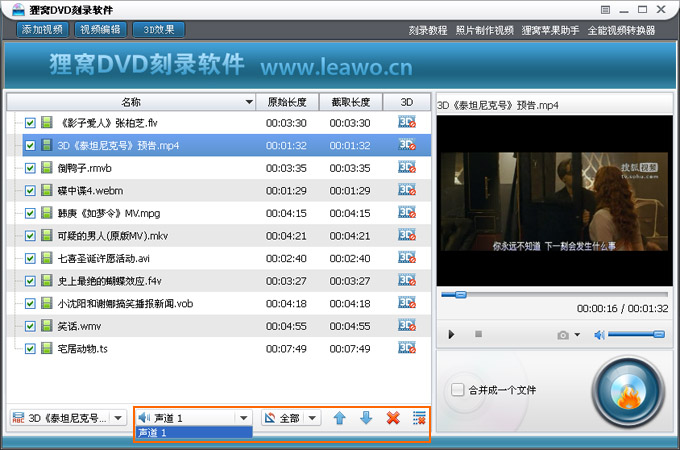
Task: Click 3D icon for 小沈阳和谢娜搞笑播报新闻.vob
Action: (x=407, y=303)
